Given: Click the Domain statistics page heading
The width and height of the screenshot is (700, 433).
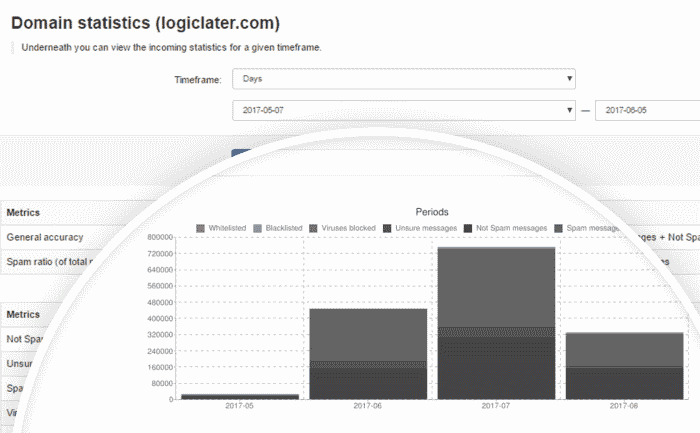Looking at the screenshot, I should (x=145, y=22).
